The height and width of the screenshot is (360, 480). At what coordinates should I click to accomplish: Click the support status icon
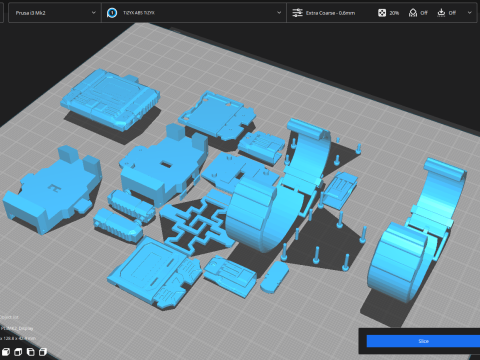(x=413, y=13)
